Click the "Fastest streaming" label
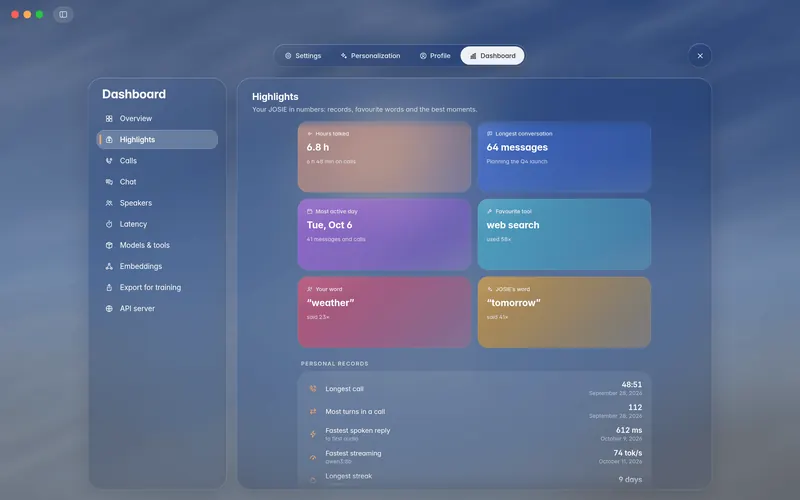Viewport: 800px width, 500px height. pos(353,453)
